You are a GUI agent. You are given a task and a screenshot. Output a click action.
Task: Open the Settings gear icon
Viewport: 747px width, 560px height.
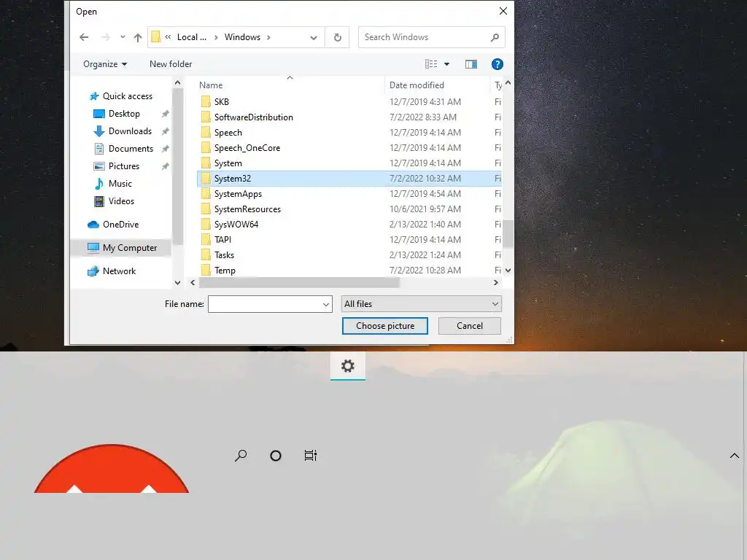[348, 366]
